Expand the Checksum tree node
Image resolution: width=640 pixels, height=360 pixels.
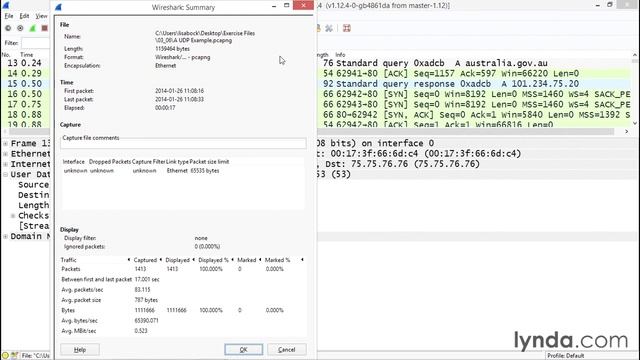click(13, 216)
